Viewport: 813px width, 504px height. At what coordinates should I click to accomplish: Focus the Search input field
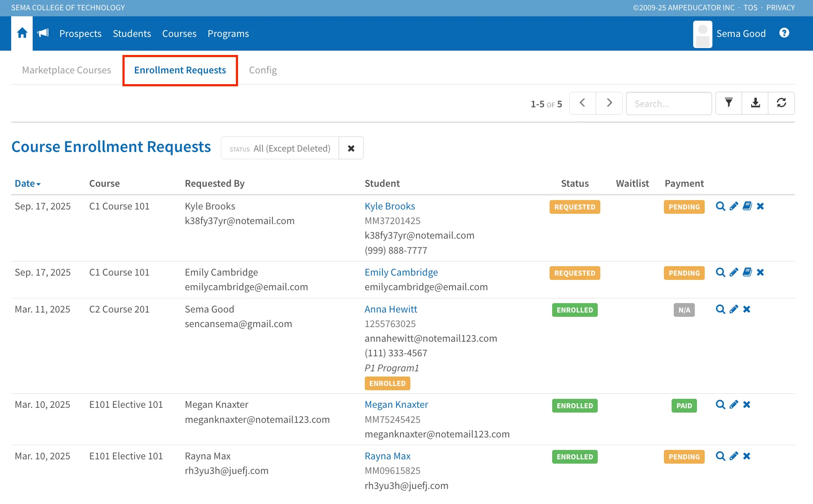(x=669, y=103)
